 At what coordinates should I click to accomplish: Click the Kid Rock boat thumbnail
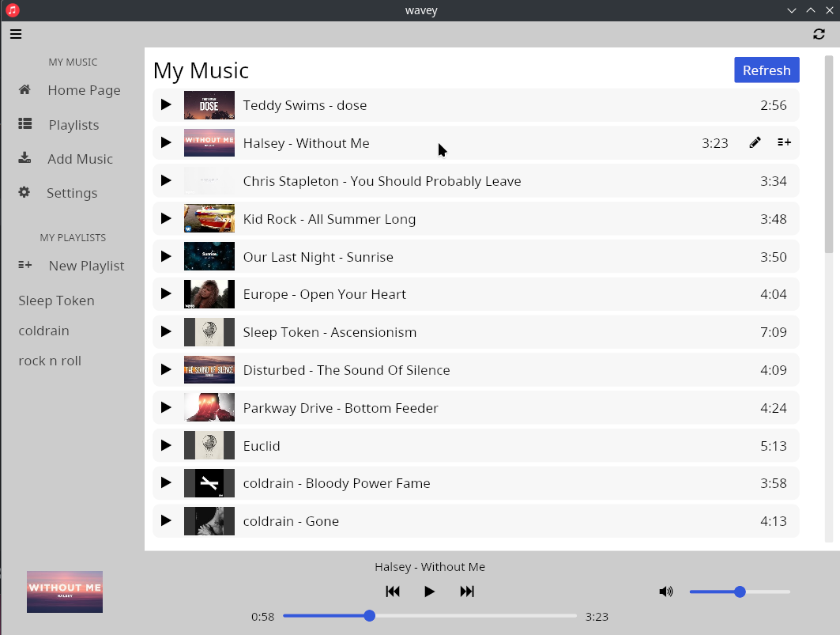click(209, 218)
